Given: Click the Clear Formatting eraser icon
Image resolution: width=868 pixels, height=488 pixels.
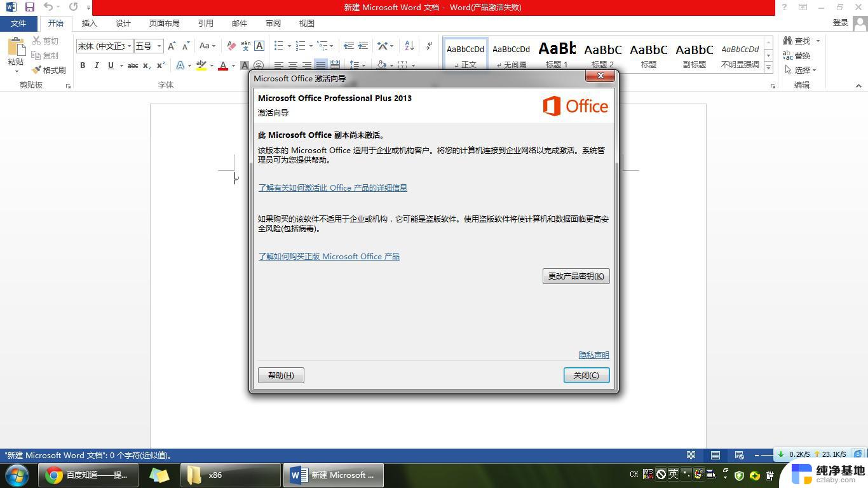Looking at the screenshot, I should pos(231,46).
